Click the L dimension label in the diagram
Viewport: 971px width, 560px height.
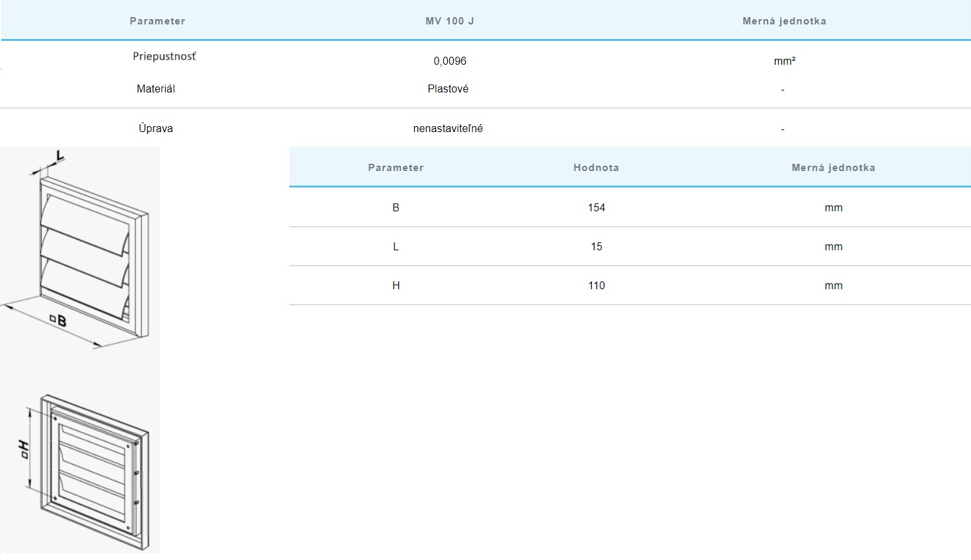pyautogui.click(x=59, y=157)
